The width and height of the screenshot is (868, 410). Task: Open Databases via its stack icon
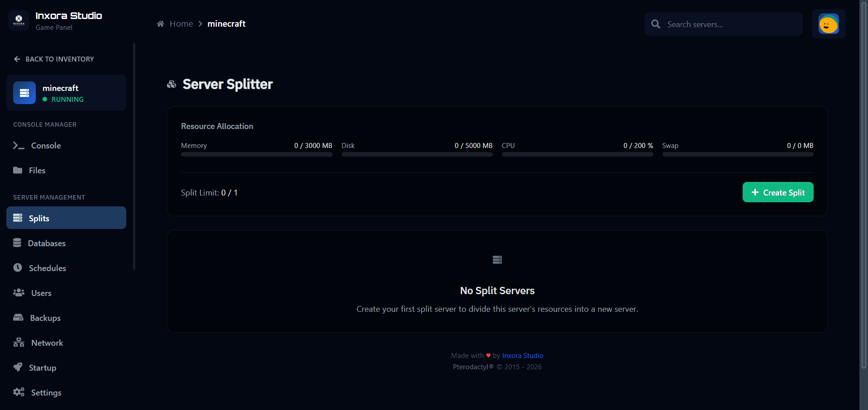coord(18,243)
